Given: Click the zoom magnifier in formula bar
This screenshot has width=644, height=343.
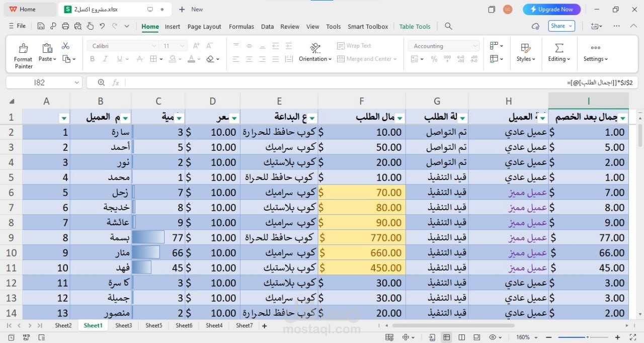Looking at the screenshot, I should [x=101, y=82].
